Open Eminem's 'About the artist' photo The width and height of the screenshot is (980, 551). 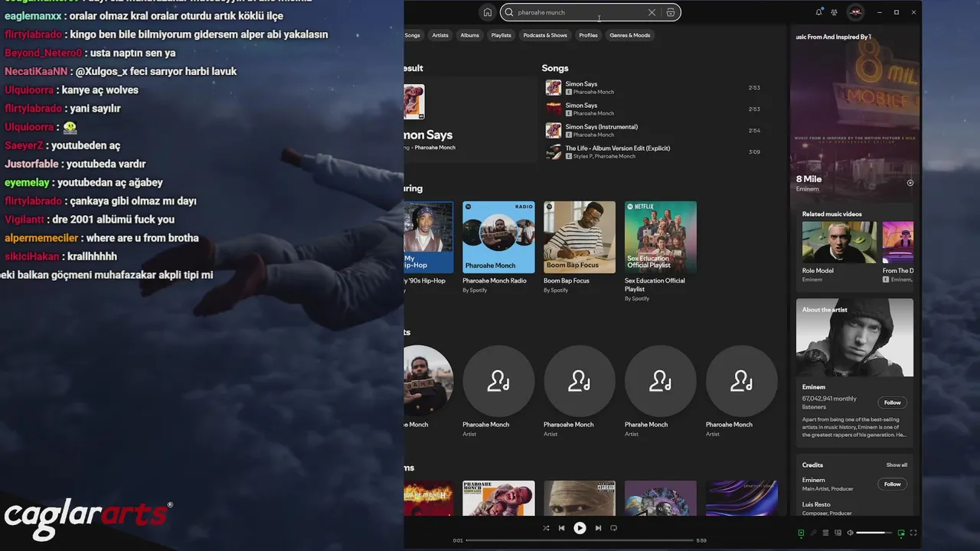tap(854, 337)
